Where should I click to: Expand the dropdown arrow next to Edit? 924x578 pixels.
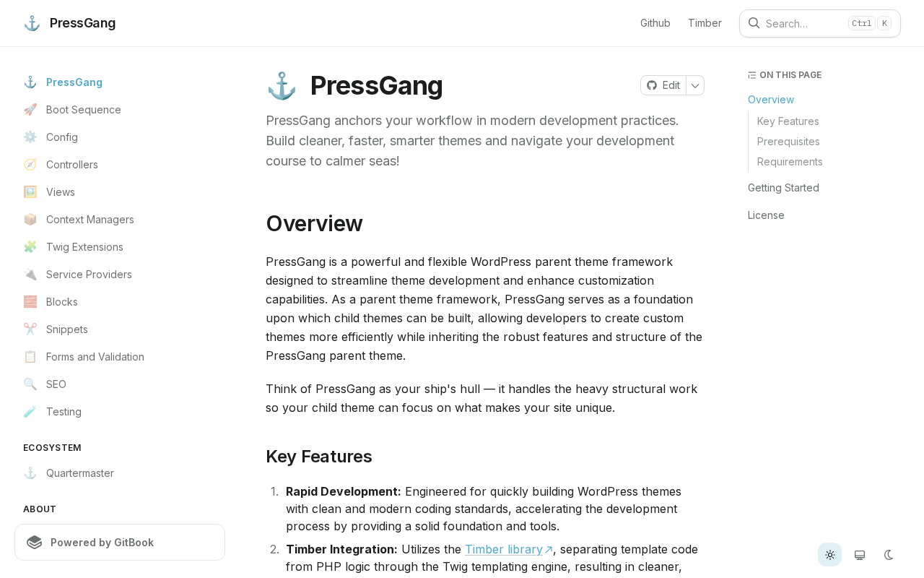click(x=695, y=85)
